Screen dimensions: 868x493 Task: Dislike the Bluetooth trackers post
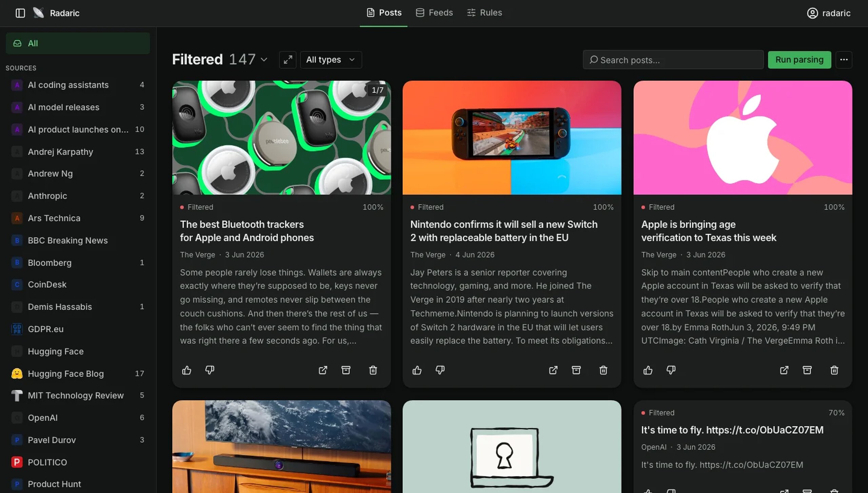click(210, 370)
